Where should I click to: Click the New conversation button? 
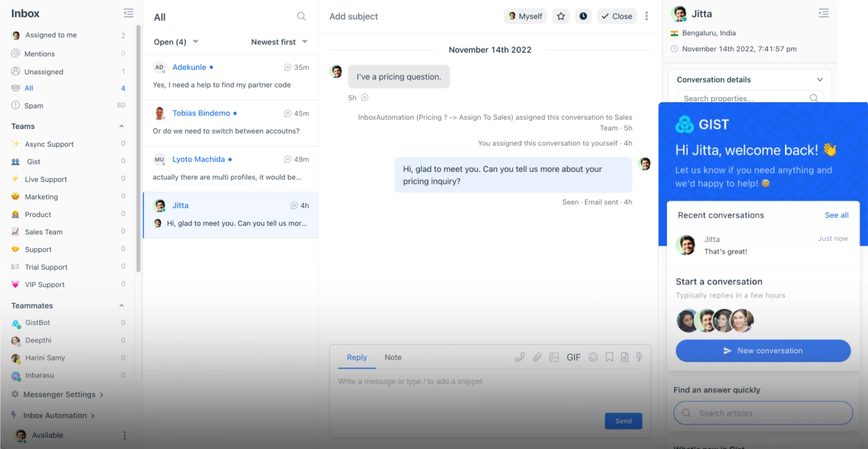(x=763, y=351)
